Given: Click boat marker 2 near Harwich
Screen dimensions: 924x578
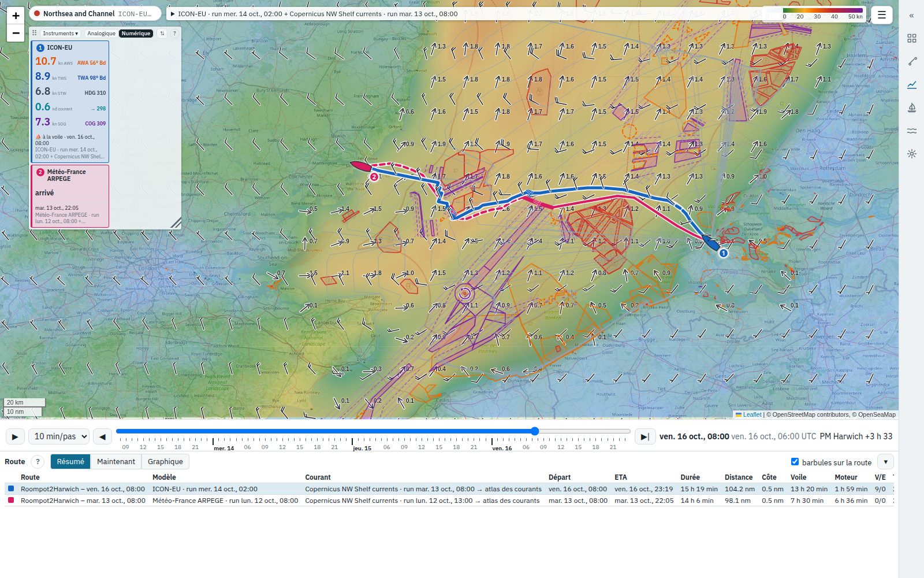Looking at the screenshot, I should [374, 177].
